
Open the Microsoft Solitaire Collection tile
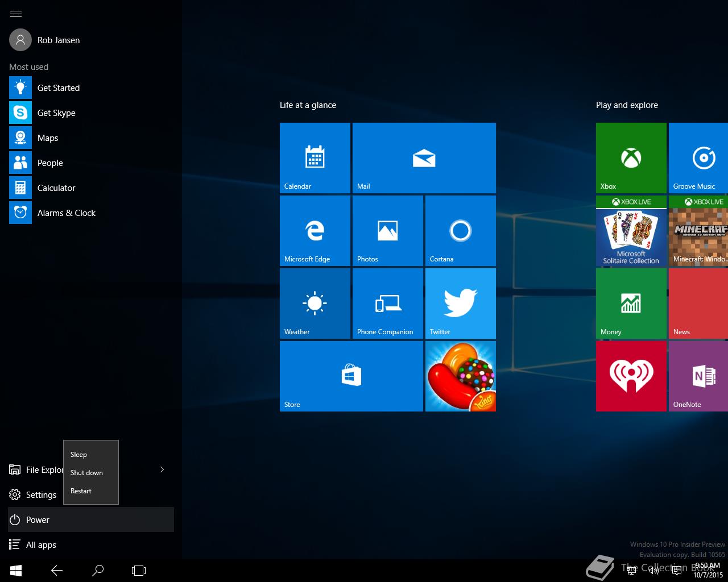pos(631,231)
